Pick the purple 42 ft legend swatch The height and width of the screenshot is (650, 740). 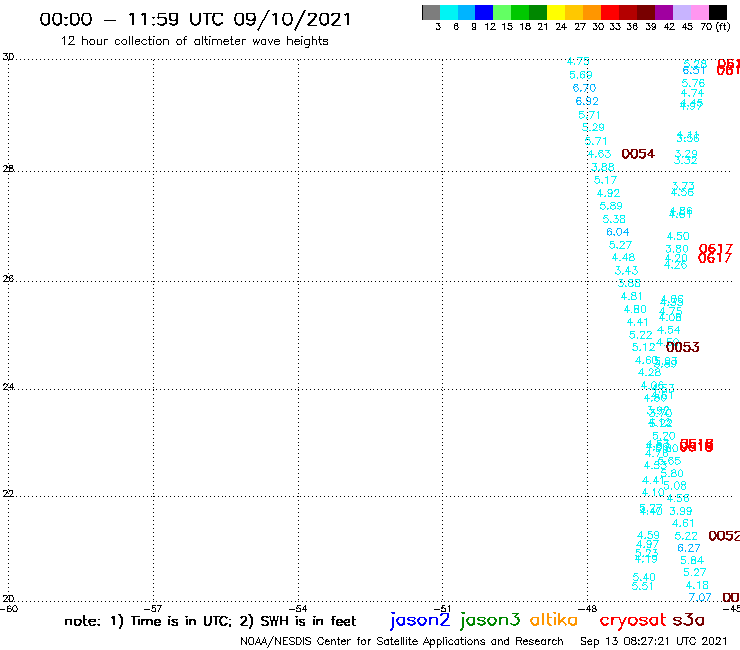point(664,12)
